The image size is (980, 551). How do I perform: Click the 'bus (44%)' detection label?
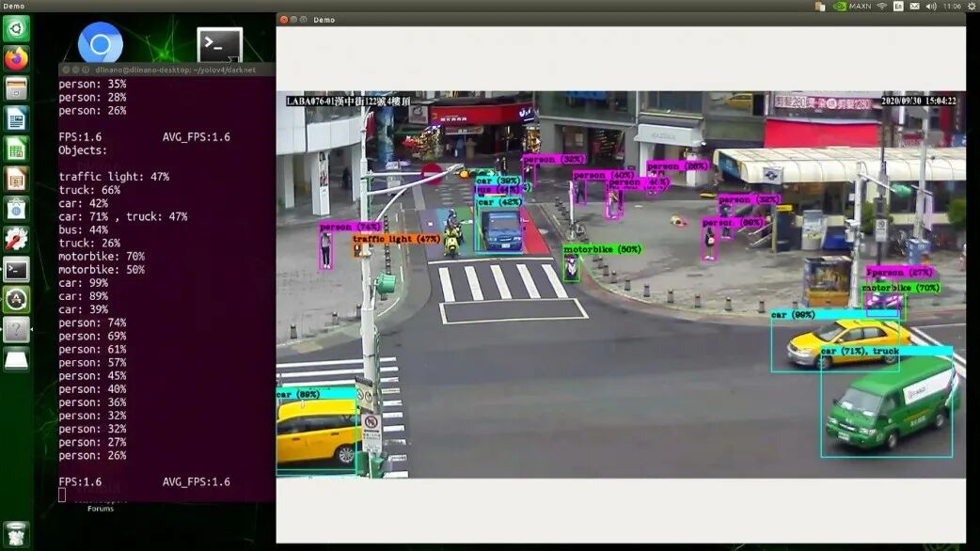click(x=498, y=189)
